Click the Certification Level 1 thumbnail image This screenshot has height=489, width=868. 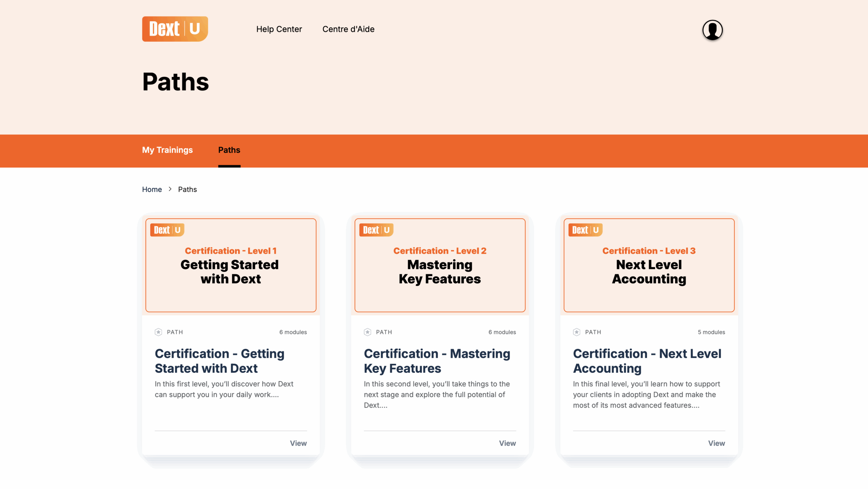click(231, 265)
